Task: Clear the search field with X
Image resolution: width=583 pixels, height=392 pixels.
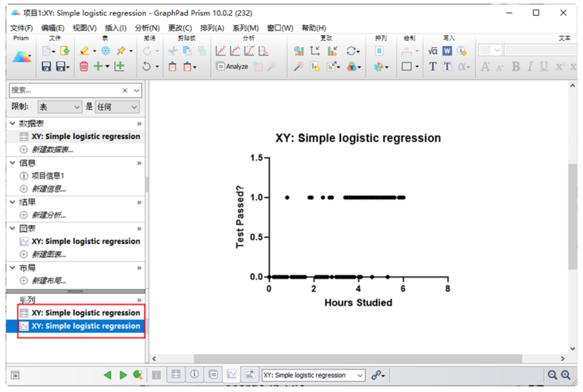Action: 125,90
